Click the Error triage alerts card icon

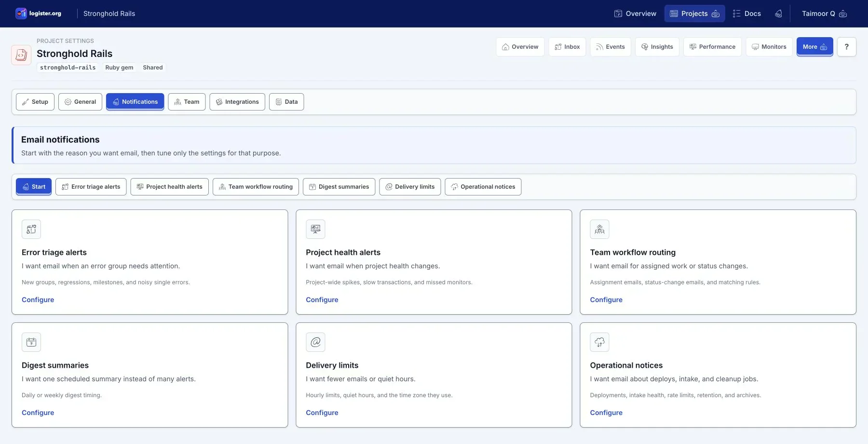[31, 229]
